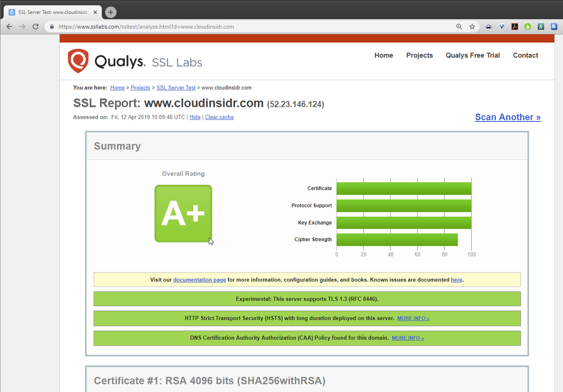Screen dimensions: 563x392
Task: Click the zoom magnifier icon in address bar
Action: 459,27
